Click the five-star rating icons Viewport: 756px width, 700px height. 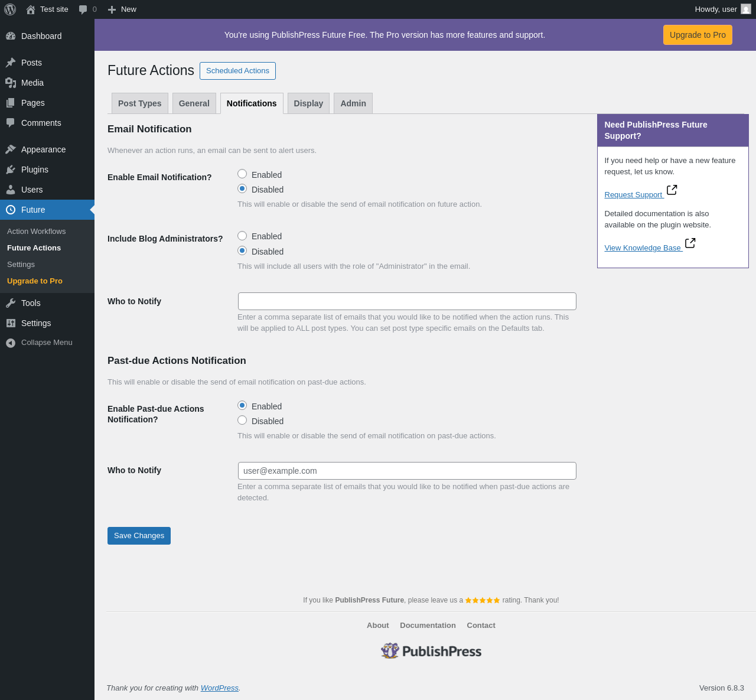(483, 600)
